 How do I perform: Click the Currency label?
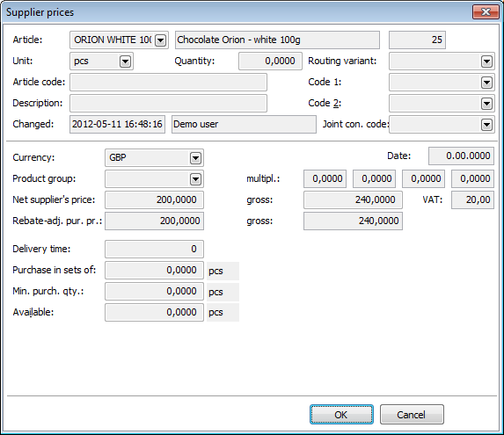(33, 157)
